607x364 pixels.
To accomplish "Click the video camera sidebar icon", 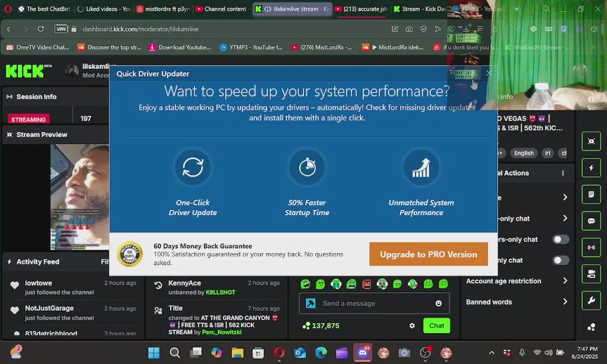I will 591,274.
